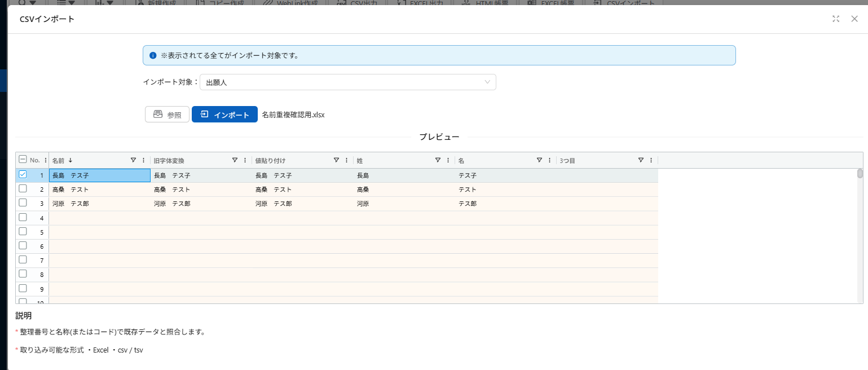Open column menu for 名 column
This screenshot has height=370, width=868.
click(550, 160)
